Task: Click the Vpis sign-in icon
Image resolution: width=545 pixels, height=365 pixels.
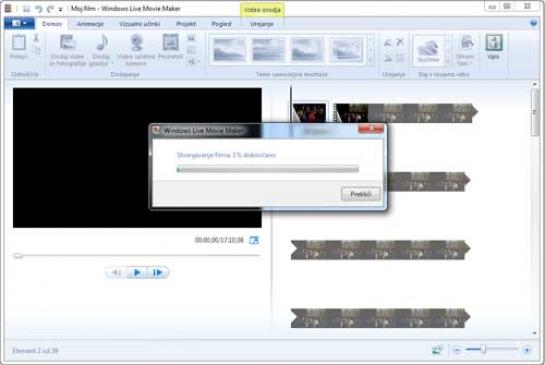Action: 494,42
